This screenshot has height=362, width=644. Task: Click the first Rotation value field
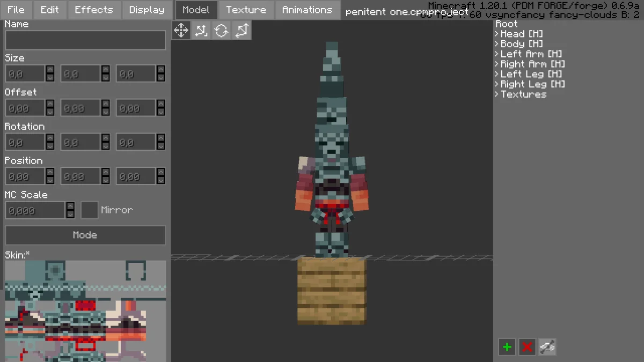(x=25, y=142)
